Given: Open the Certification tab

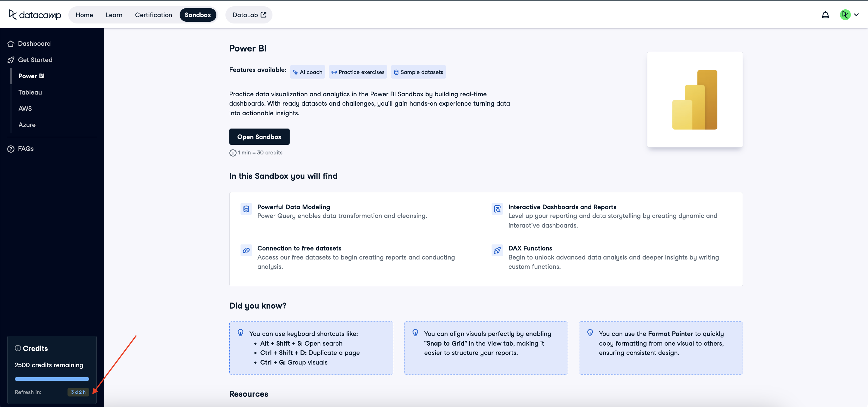Looking at the screenshot, I should tap(154, 15).
